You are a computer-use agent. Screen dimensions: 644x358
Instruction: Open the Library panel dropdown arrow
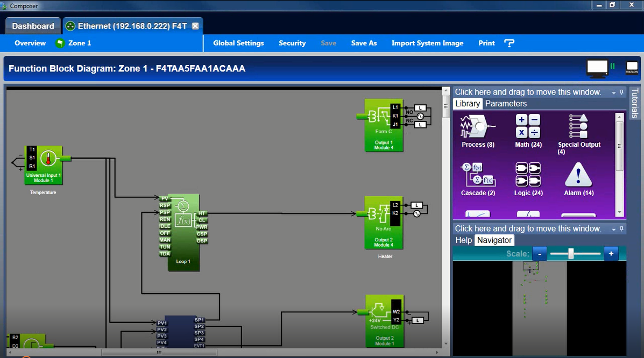(x=613, y=93)
